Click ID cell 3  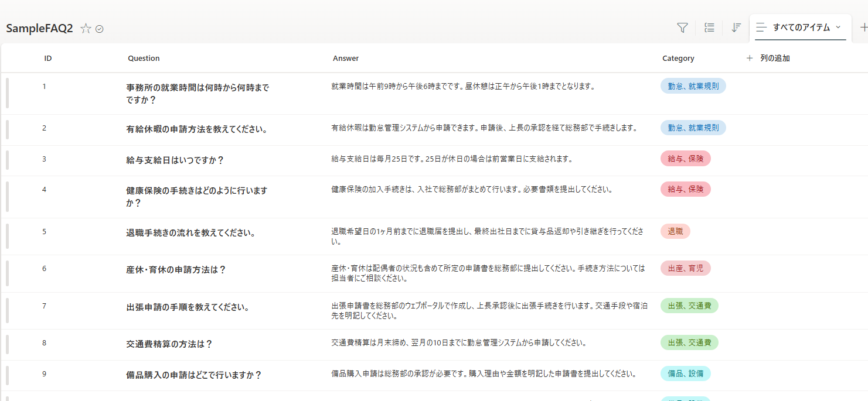click(x=44, y=159)
